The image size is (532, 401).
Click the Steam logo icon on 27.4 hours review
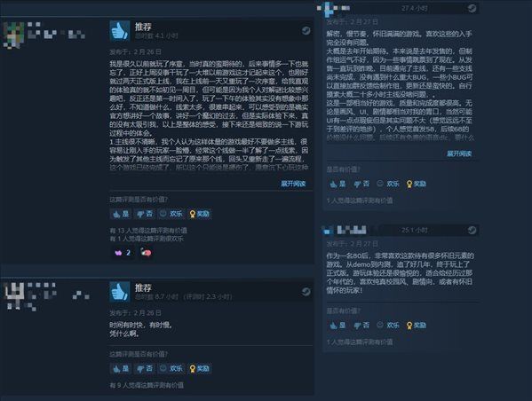[x=472, y=8]
